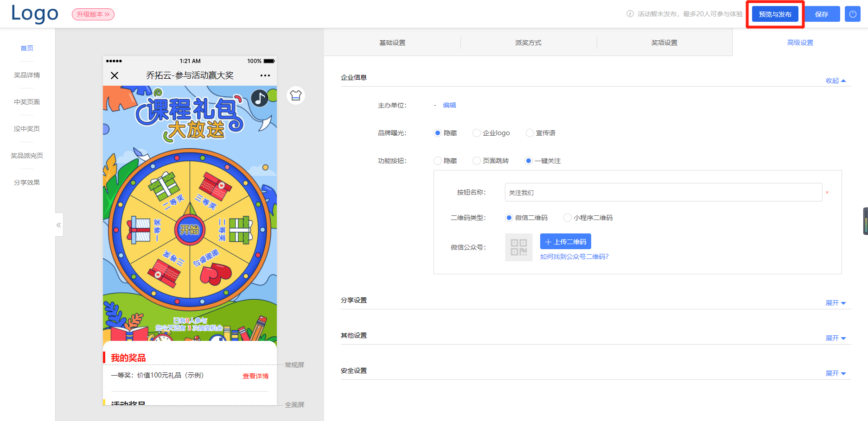Go to 首页 in the sidebar
The width and height of the screenshot is (868, 421).
pyautogui.click(x=27, y=48)
